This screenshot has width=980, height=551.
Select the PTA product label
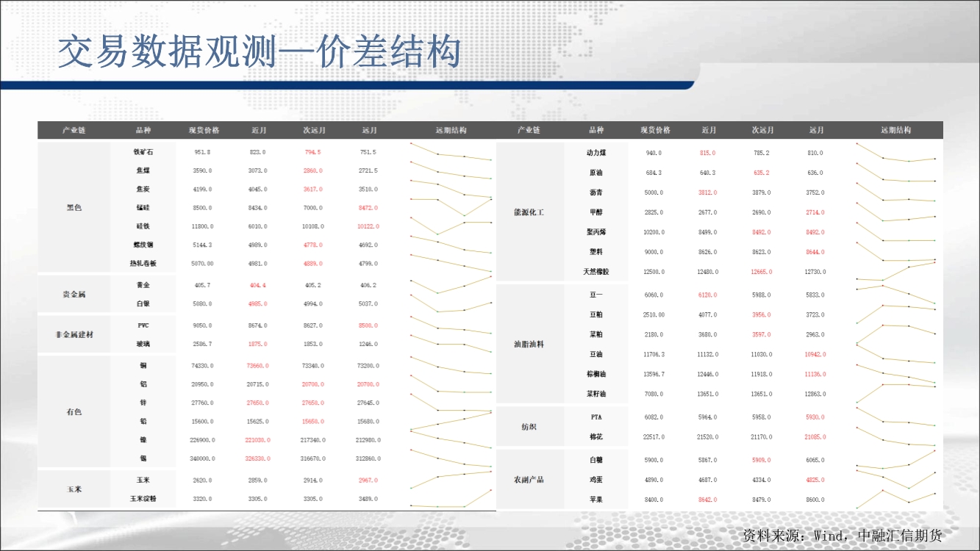coord(596,417)
